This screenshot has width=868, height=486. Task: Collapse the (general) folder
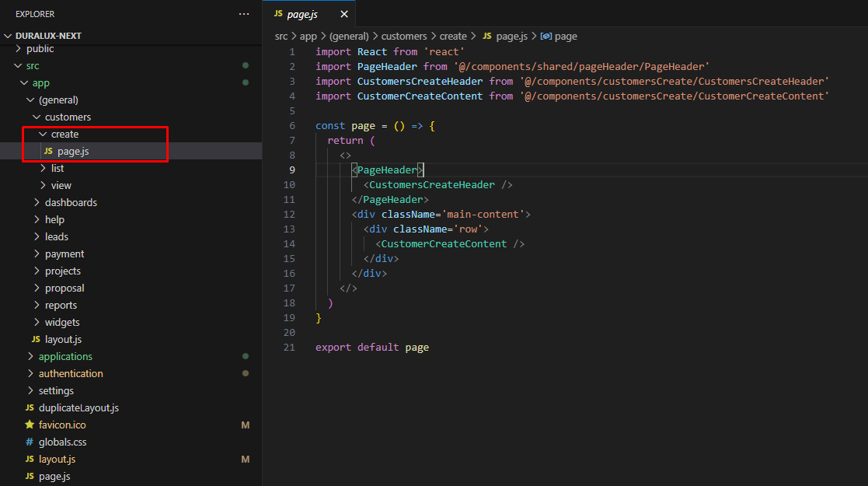pos(58,100)
